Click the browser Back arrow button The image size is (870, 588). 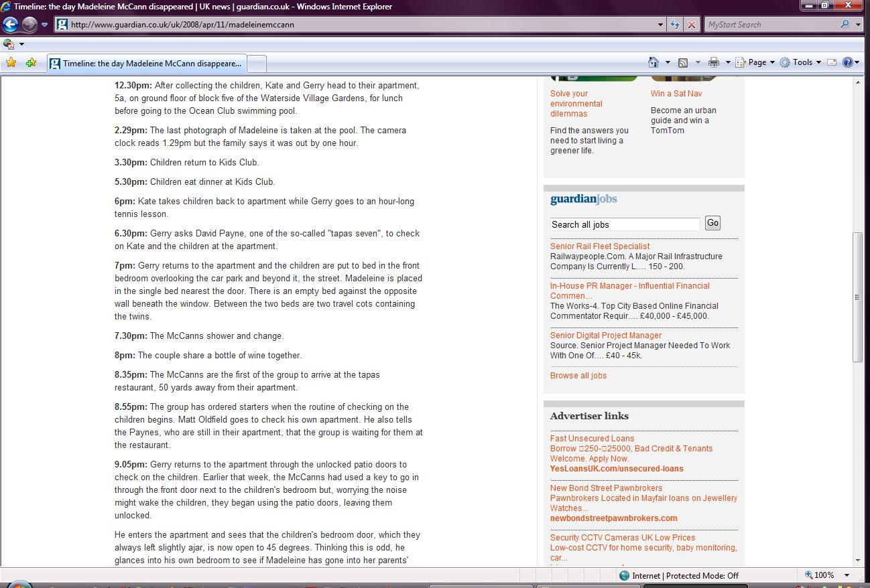point(11,25)
